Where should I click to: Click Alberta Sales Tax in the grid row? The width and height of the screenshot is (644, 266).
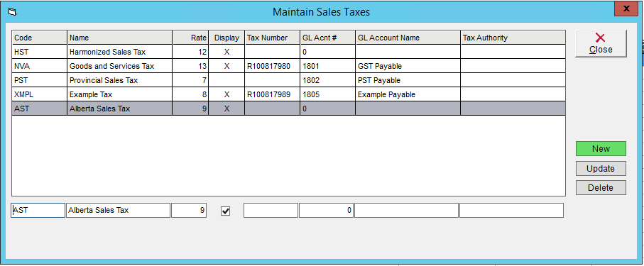tap(119, 109)
